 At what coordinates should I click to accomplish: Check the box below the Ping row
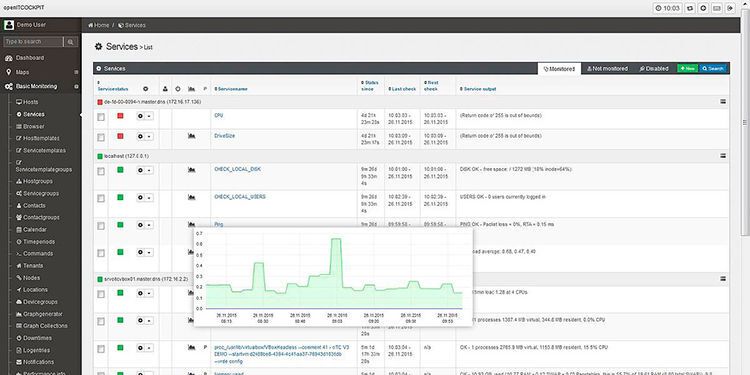coord(101,253)
